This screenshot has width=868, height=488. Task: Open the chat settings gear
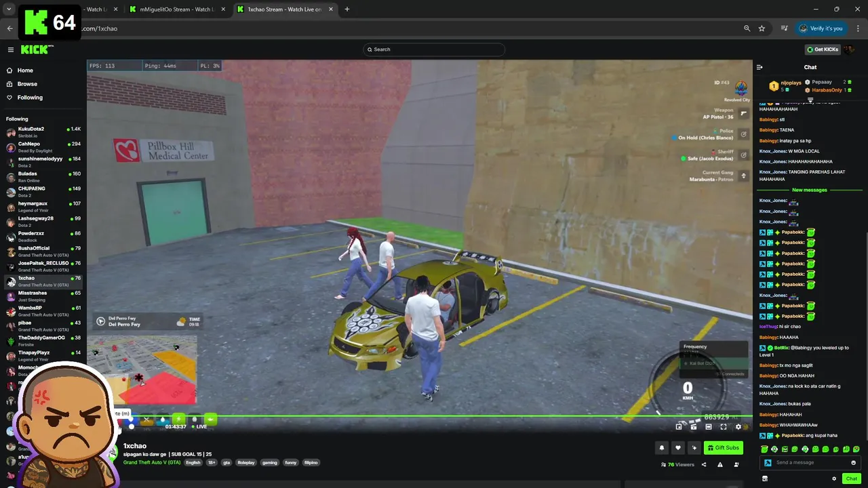click(x=834, y=479)
